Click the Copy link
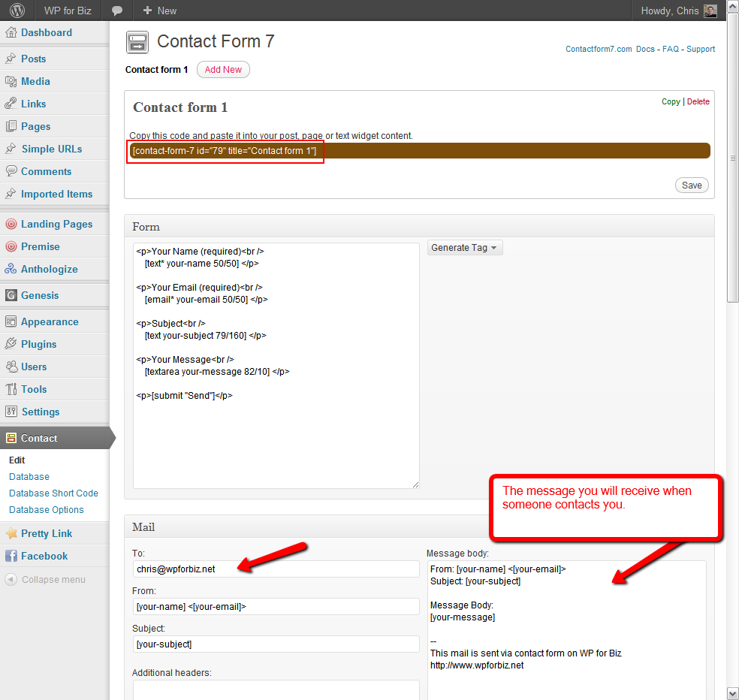Screen dimensions: 739x700 coord(671,102)
